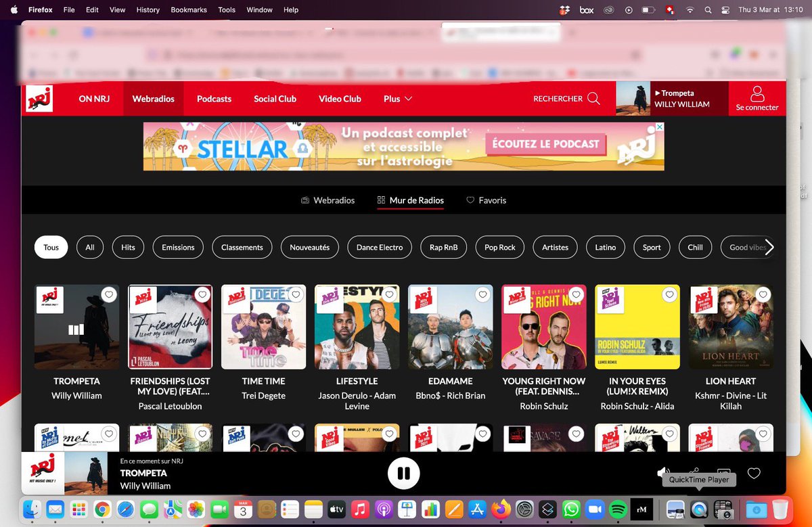Open the Music app in the Dock
Image resolution: width=812 pixels, height=527 pixels.
point(361,509)
